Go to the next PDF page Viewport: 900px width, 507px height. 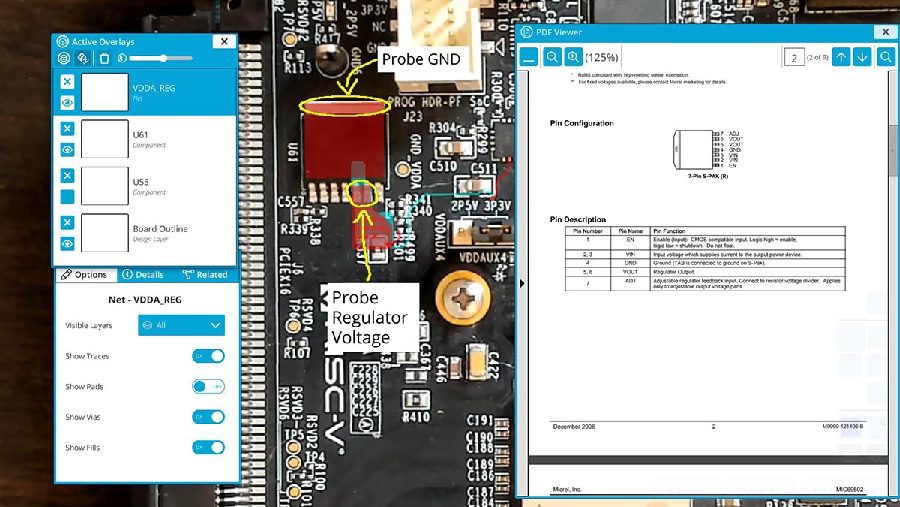(862, 57)
